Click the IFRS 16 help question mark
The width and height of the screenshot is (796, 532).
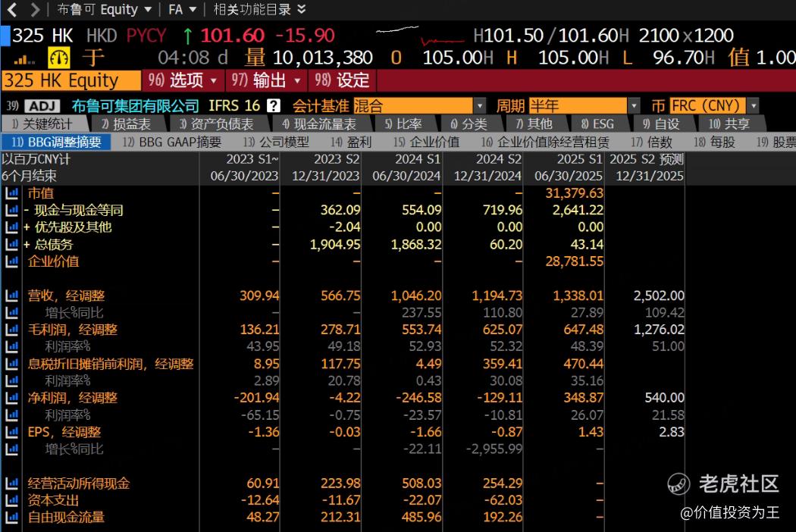274,105
